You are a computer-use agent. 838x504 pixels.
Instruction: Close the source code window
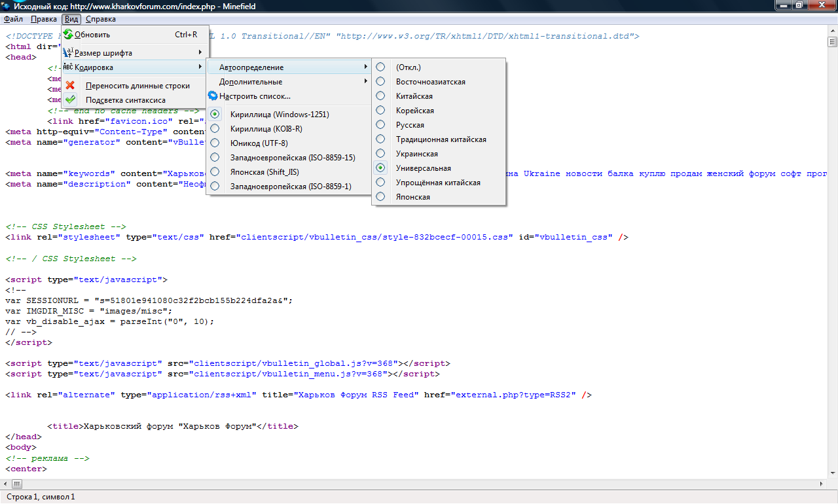coord(822,5)
